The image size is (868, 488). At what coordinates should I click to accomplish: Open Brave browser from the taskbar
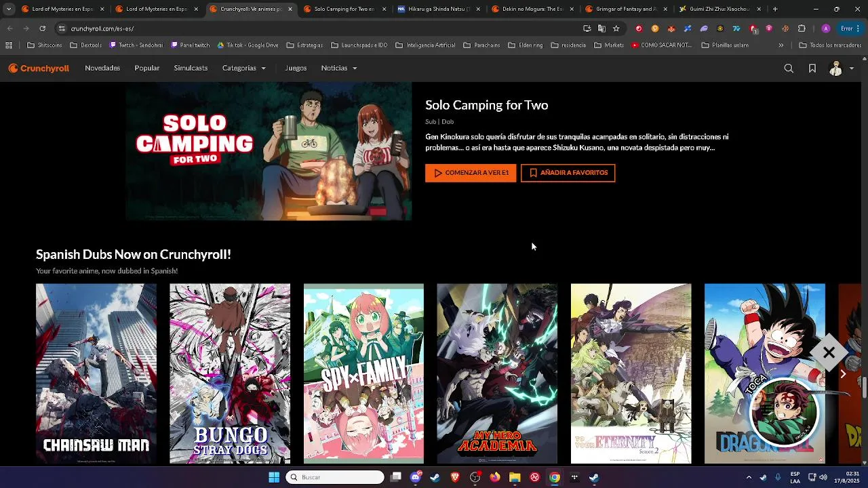pyautogui.click(x=455, y=477)
